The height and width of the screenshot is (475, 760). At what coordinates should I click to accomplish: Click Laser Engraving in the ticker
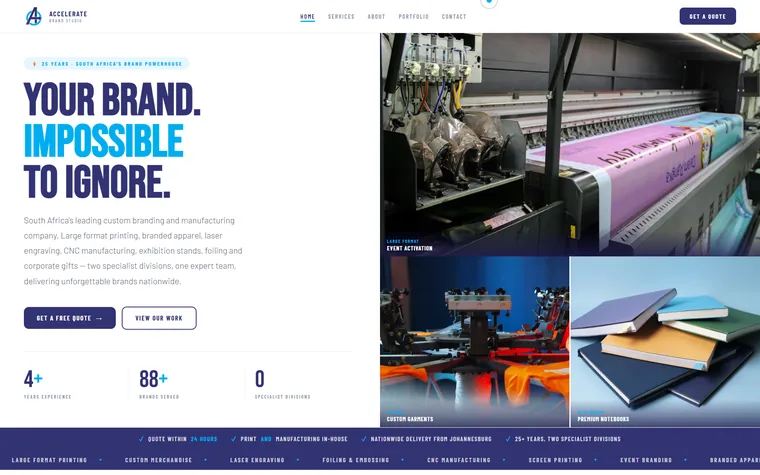[257, 460]
